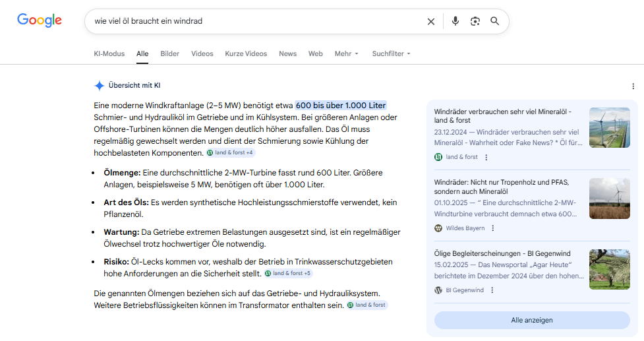The image size is (644, 341).
Task: Switch to the KI-Modus tab
Action: click(x=109, y=53)
